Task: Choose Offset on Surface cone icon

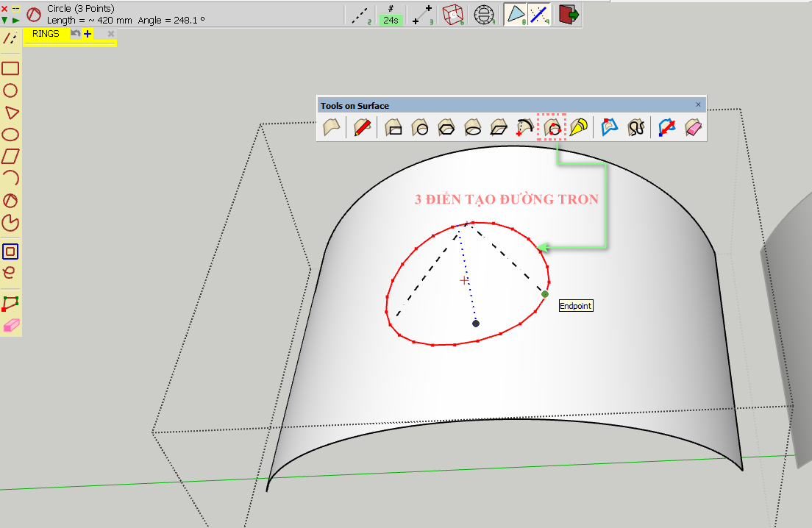Action: (579, 128)
